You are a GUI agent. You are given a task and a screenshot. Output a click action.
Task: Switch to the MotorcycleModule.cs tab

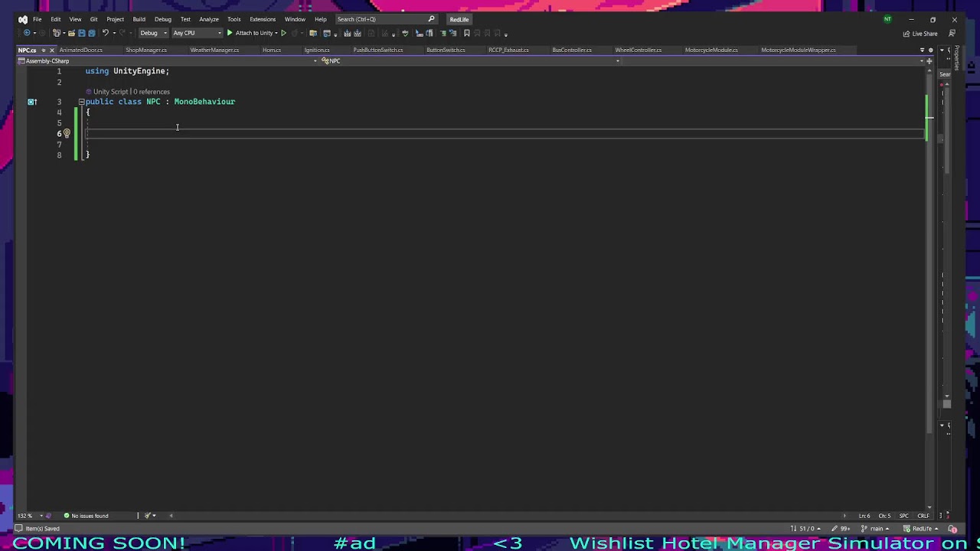pos(711,51)
